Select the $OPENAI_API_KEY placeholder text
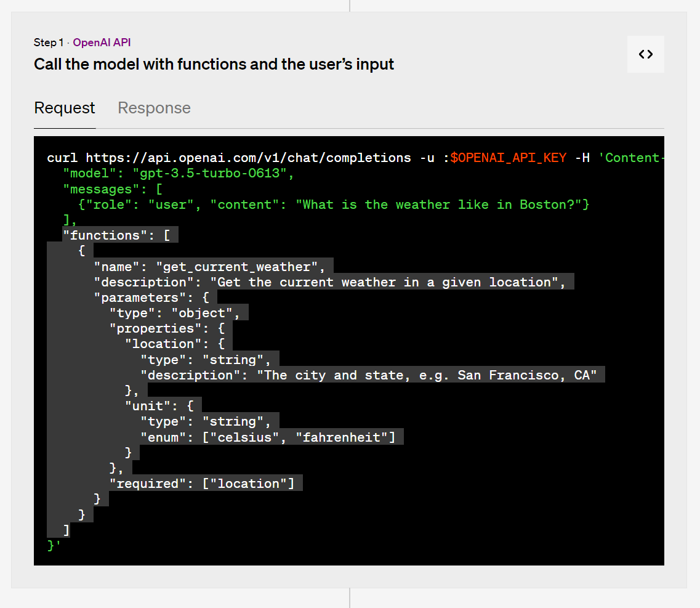This screenshot has height=608, width=700. click(508, 158)
